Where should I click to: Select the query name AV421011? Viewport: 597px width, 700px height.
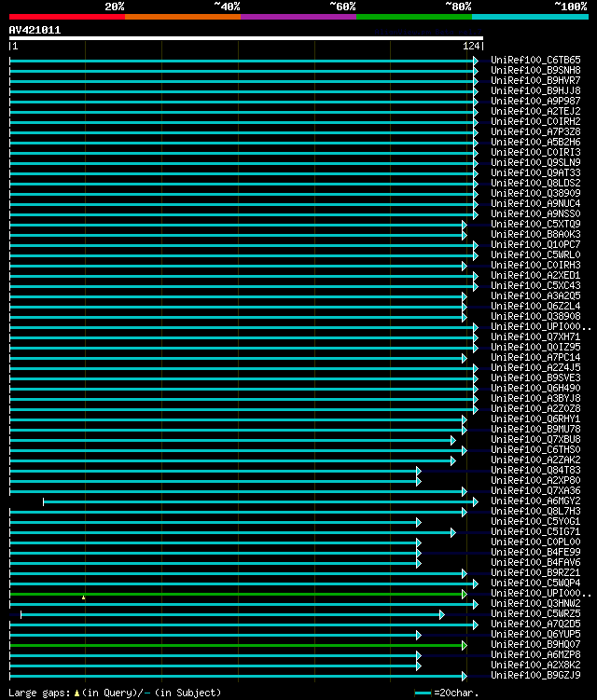click(x=35, y=31)
